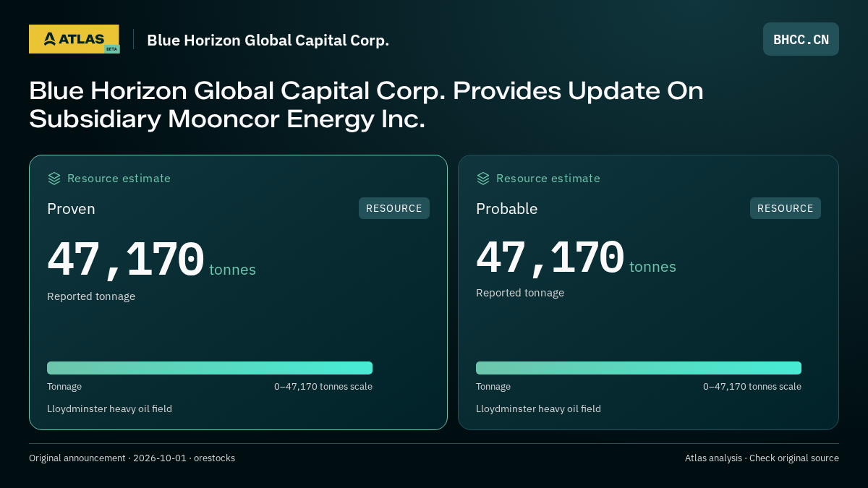Click 'Lloydminster heavy oil field' in the Proven card

(109, 408)
